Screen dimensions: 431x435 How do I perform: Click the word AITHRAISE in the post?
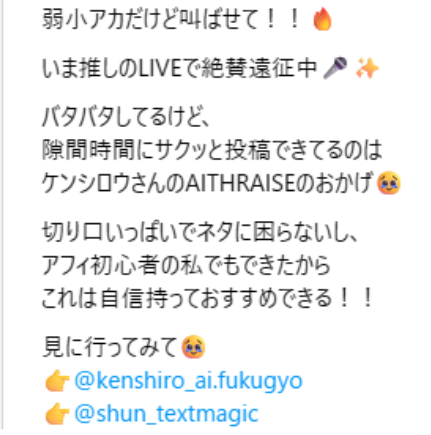[x=240, y=183]
